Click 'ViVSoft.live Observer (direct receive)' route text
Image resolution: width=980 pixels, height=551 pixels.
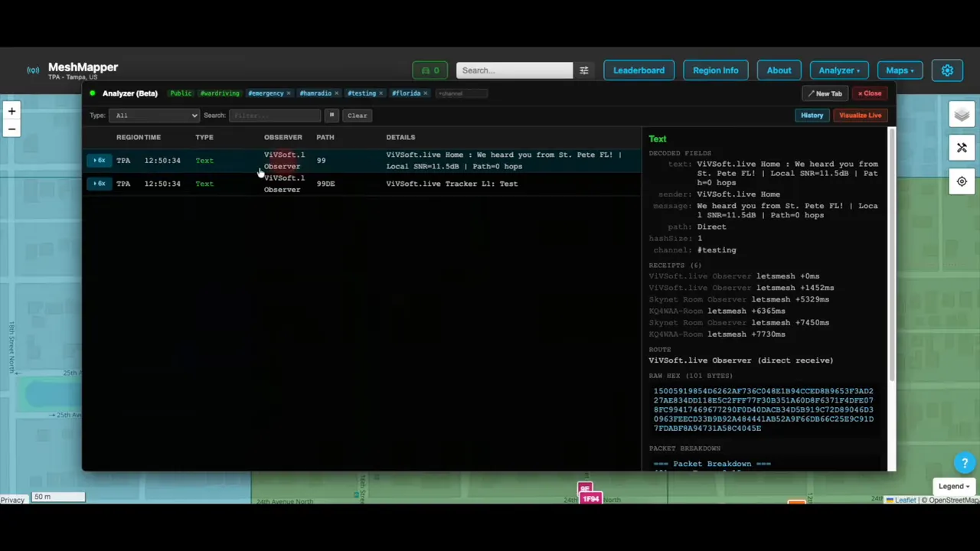(741, 360)
